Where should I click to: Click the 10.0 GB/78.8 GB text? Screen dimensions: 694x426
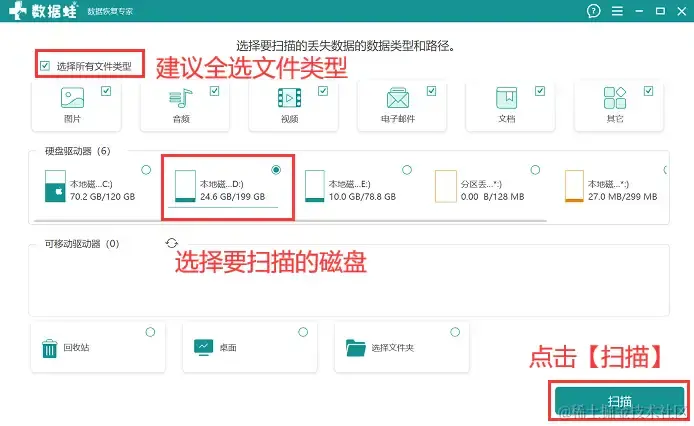tap(362, 197)
